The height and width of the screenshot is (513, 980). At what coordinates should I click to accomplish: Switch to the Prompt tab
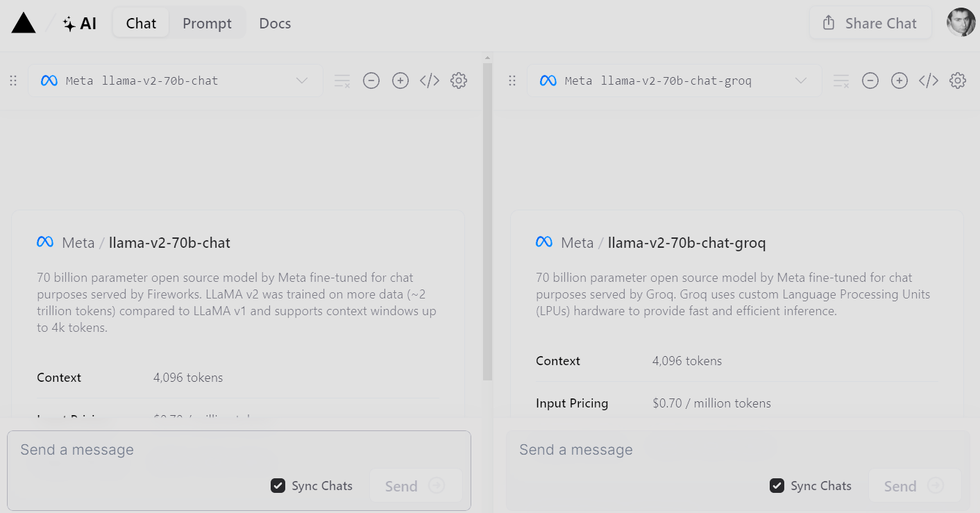(207, 24)
